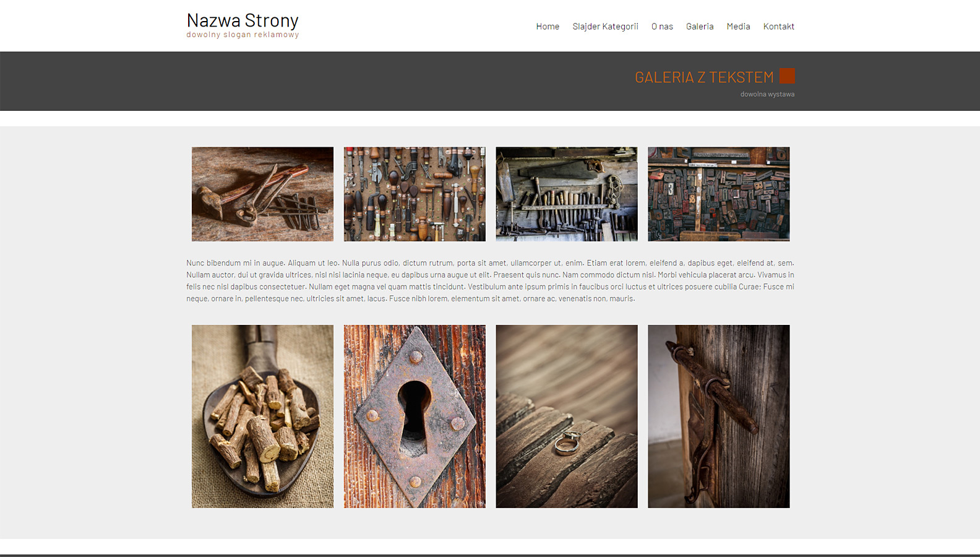Enlarge the letterpress type blocks photo
This screenshot has height=557, width=980.
(x=718, y=194)
